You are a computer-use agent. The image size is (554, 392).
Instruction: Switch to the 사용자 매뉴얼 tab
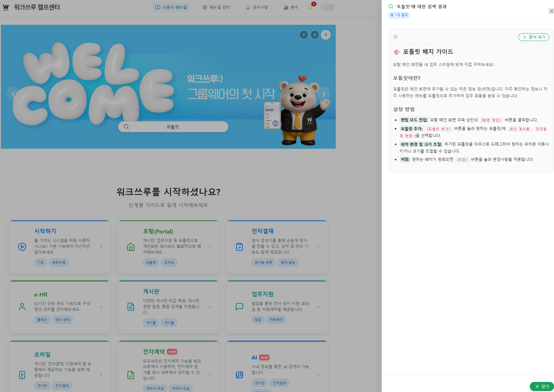point(171,7)
